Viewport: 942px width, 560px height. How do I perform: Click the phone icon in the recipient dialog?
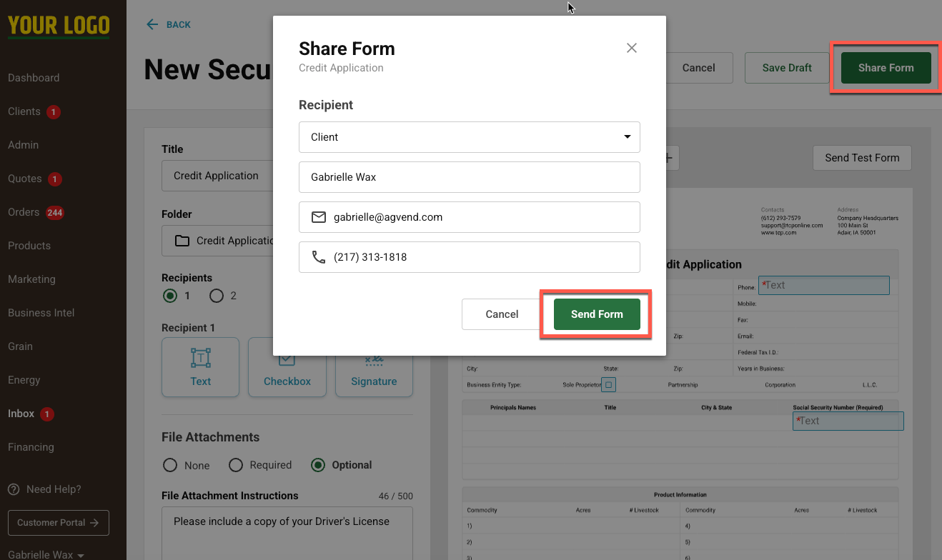click(x=318, y=256)
